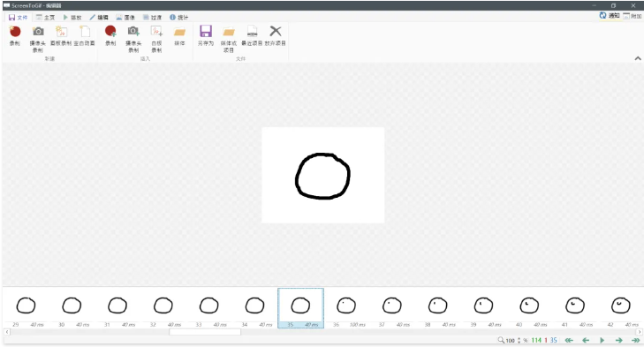Open the extras panel at top right
Viewport: 644px width, 347px height.
[x=633, y=16]
